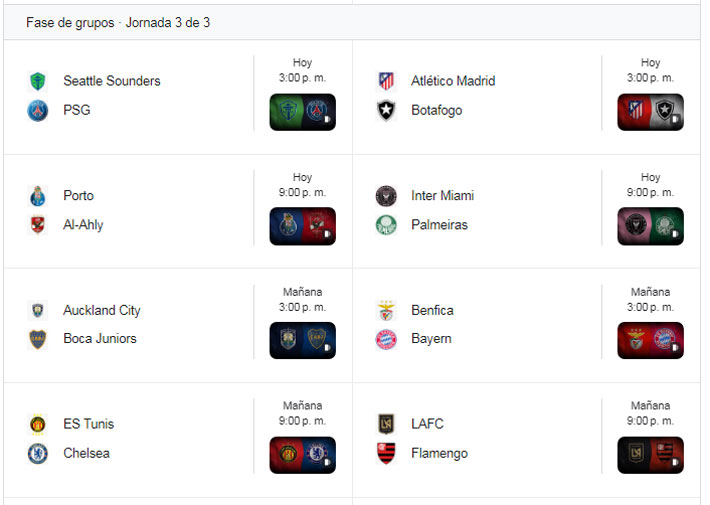Click the Porto club crest
Viewport: 710px width, 505px height.
pos(38,195)
